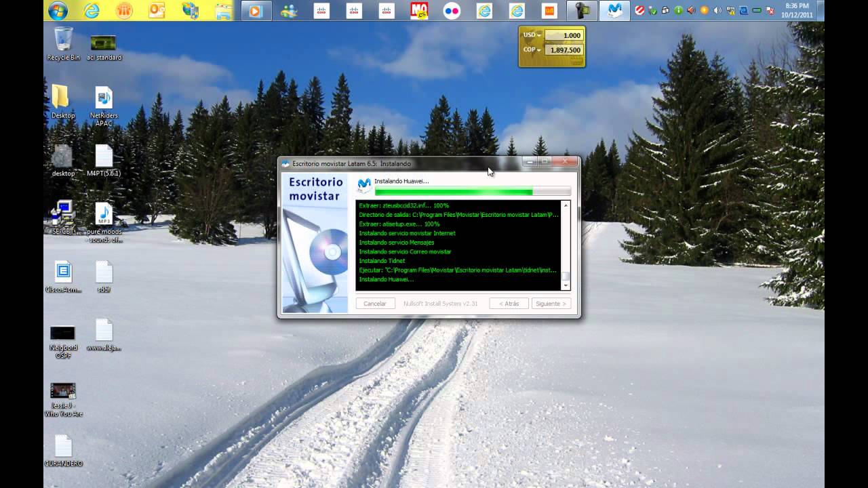Click the taskbar clock showing 8:36 PM
This screenshot has height=488, width=868.
(x=797, y=10)
